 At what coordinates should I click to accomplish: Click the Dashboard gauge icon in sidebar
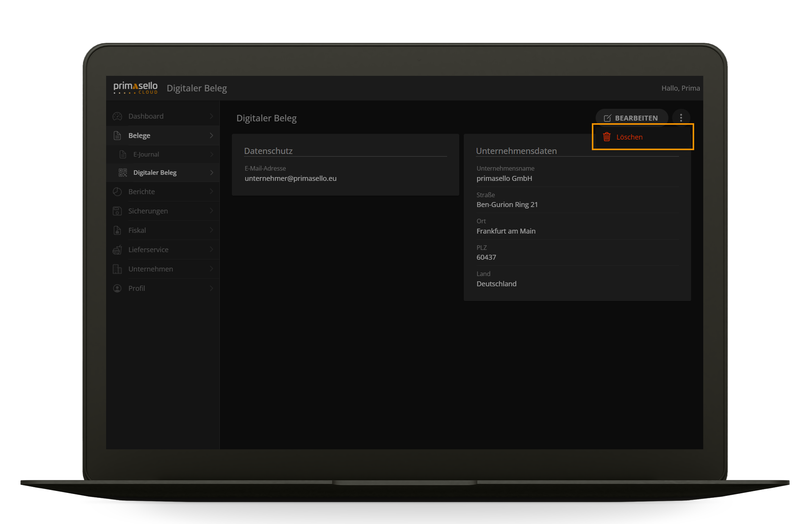coord(117,116)
